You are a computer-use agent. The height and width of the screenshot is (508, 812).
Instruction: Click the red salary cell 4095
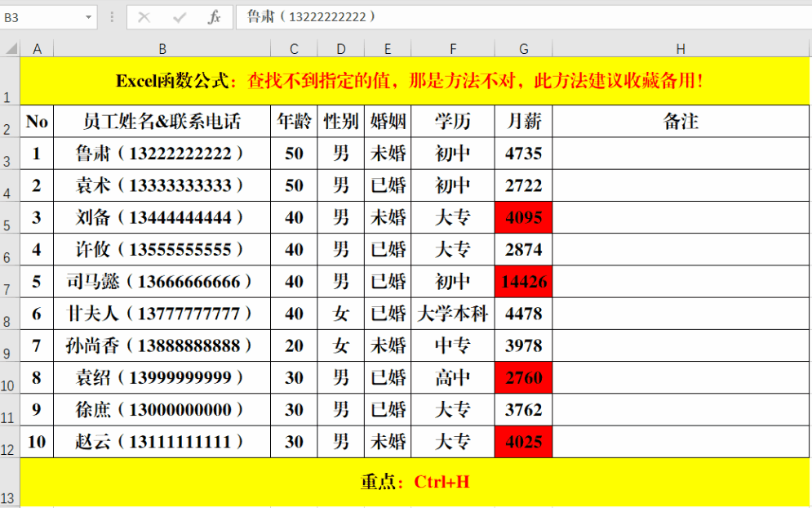[x=524, y=218]
